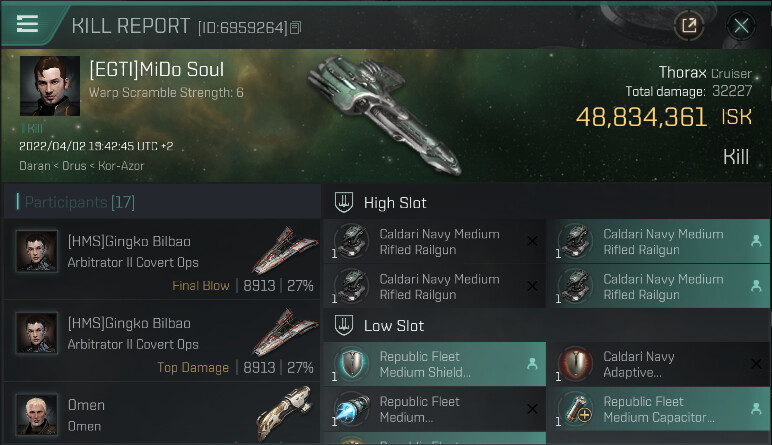Copy the kill report ID

pos(296,28)
